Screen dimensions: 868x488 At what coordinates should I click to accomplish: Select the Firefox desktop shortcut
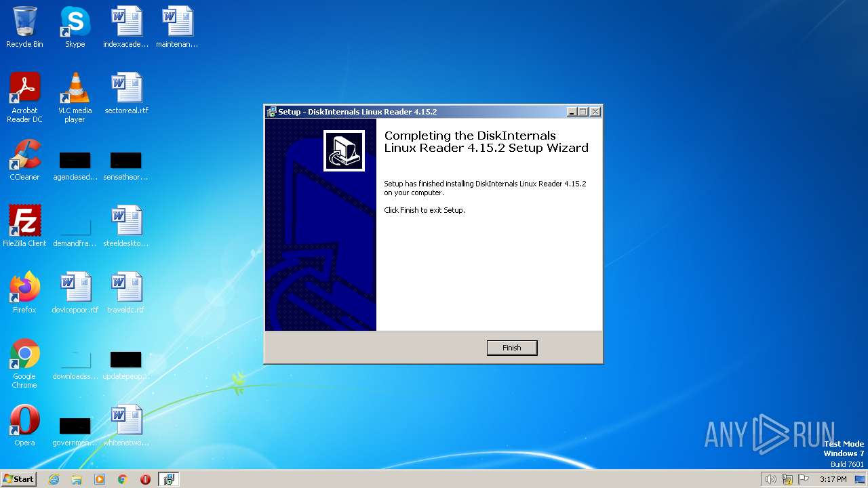(x=24, y=293)
